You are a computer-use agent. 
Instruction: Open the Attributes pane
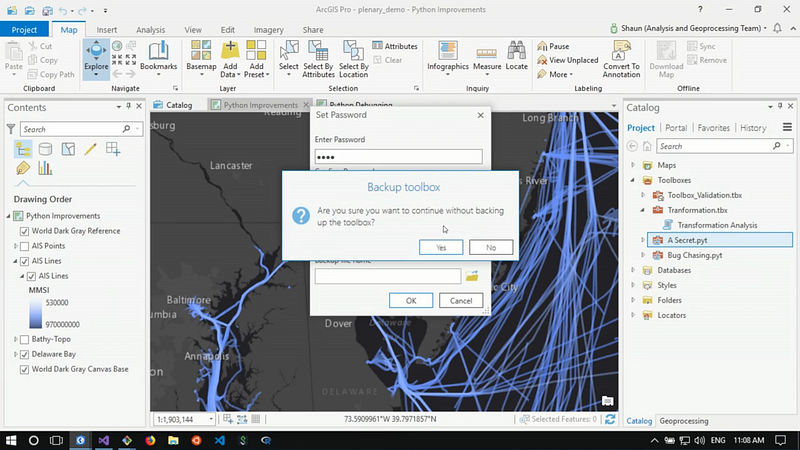(395, 46)
